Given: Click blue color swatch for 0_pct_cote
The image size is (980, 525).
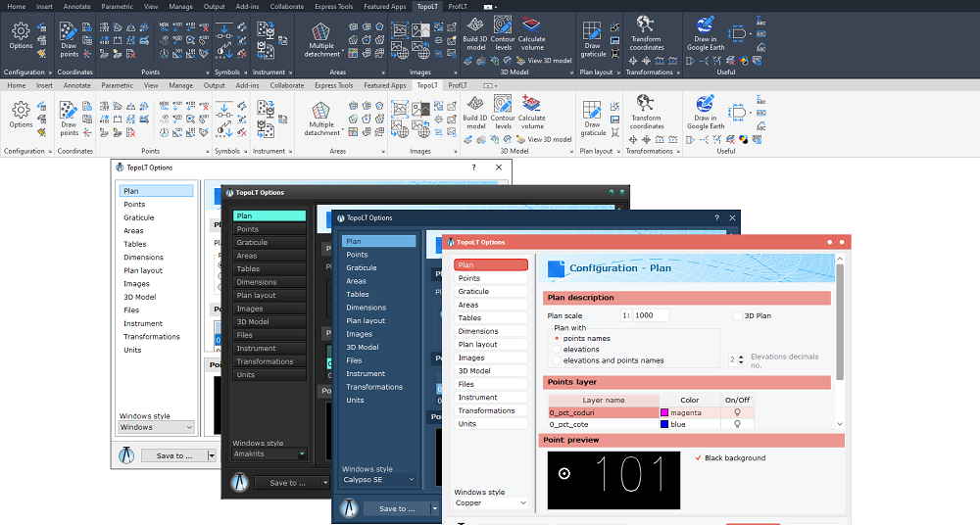Looking at the screenshot, I should click(664, 424).
